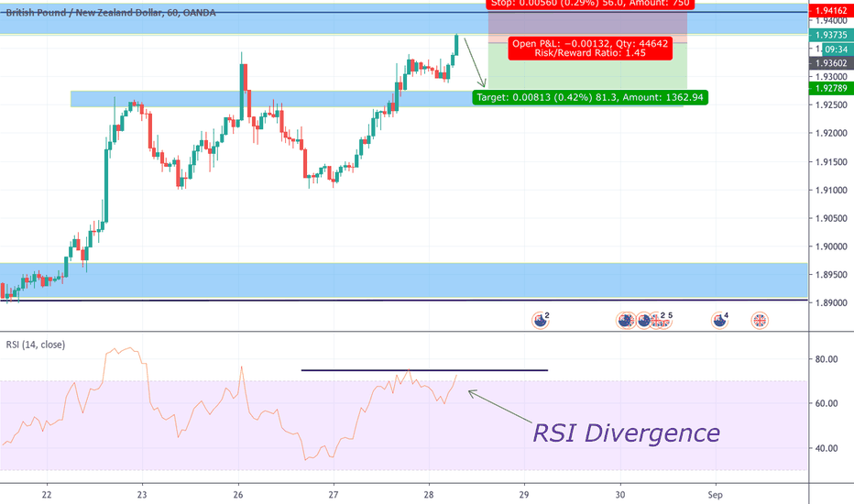The image size is (854, 504).
Task: Click the RSI axis value 60.00
Action: tap(827, 404)
